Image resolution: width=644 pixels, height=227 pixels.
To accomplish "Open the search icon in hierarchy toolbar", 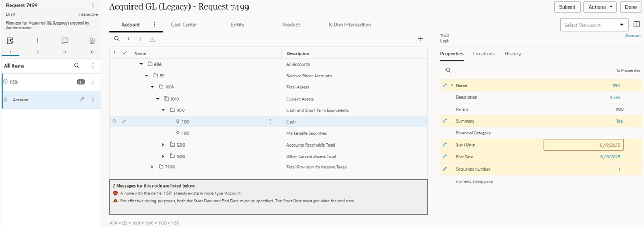I will pyautogui.click(x=117, y=39).
